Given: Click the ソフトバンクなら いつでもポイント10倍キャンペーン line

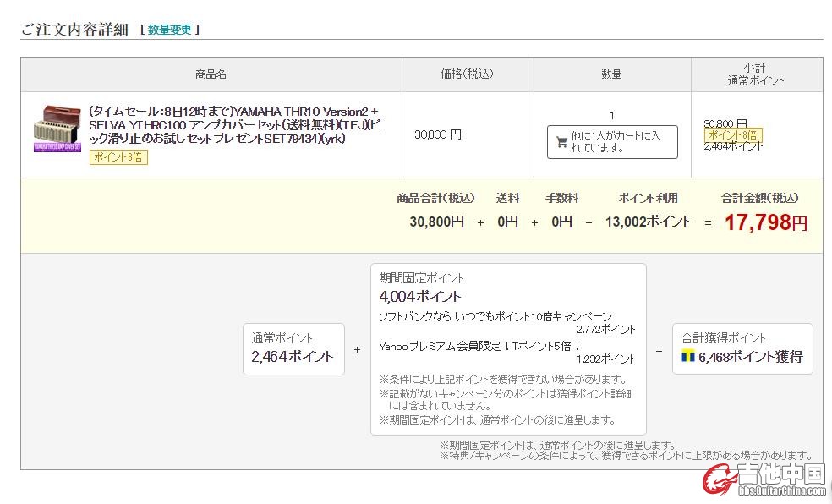Looking at the screenshot, I should coord(495,317).
